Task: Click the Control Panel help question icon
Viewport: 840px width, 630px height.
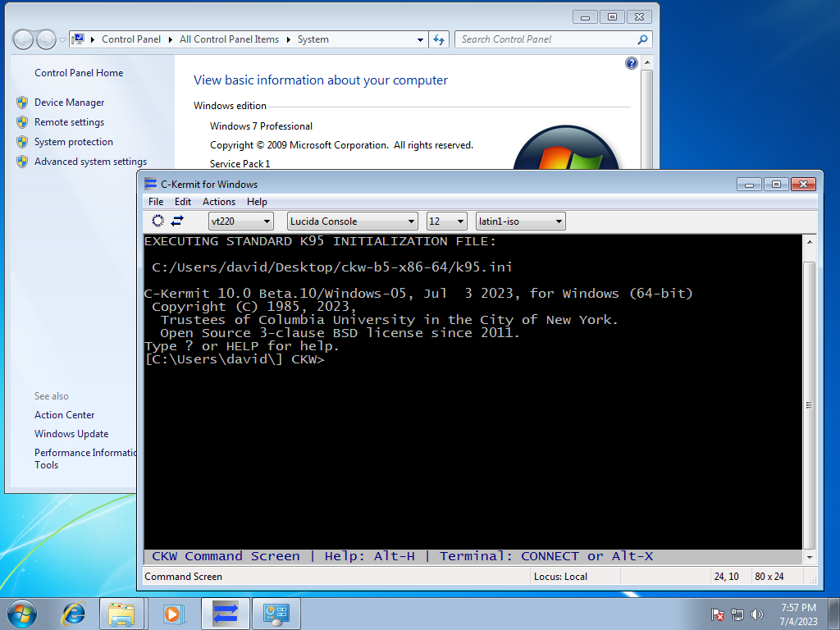Action: point(631,63)
